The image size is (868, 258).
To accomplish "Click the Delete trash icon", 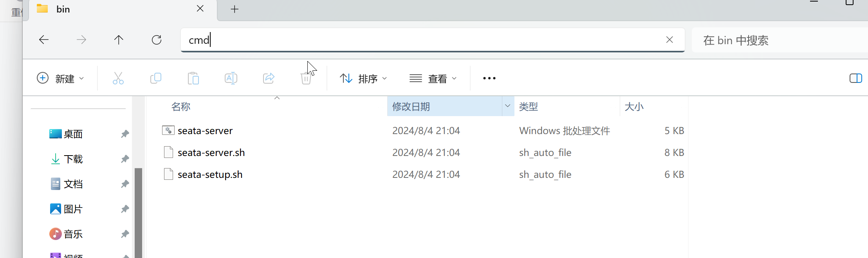I will click(306, 78).
